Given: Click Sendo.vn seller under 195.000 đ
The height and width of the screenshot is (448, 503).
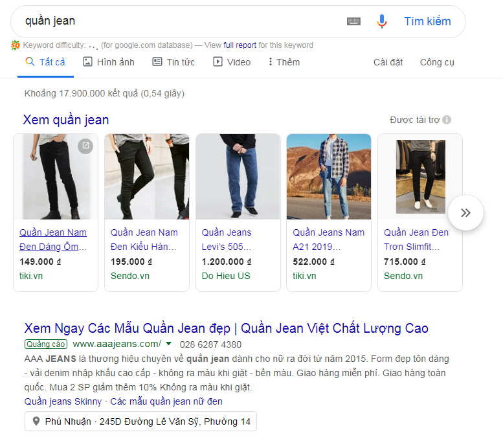Looking at the screenshot, I should (130, 276).
